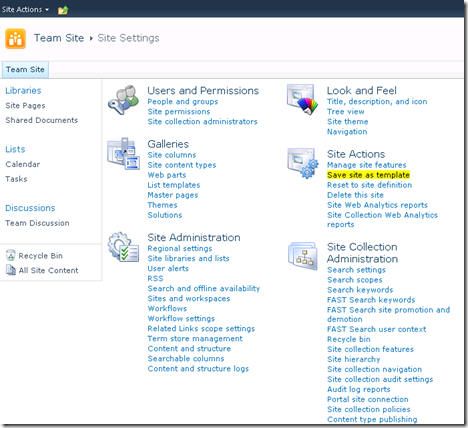Open Term store management
Image resolution: width=468 pixels, height=428 pixels.
tap(195, 338)
